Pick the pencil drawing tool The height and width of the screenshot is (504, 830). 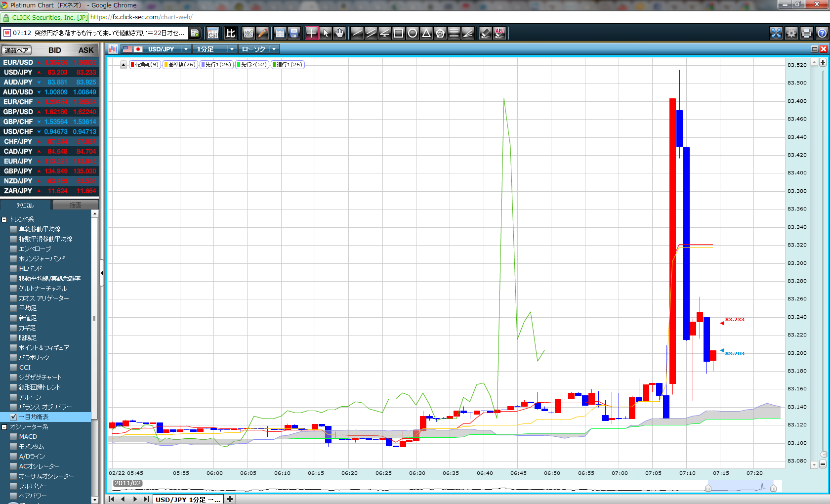click(262, 33)
